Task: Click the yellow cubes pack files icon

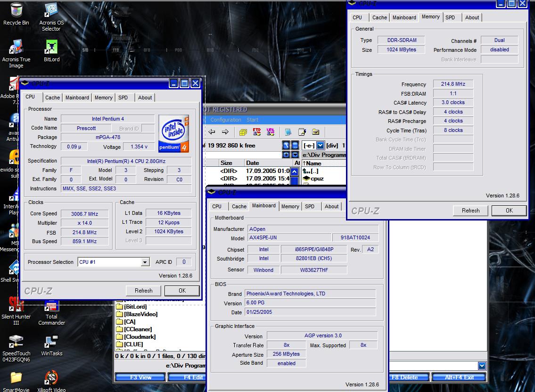Action: click(x=243, y=132)
